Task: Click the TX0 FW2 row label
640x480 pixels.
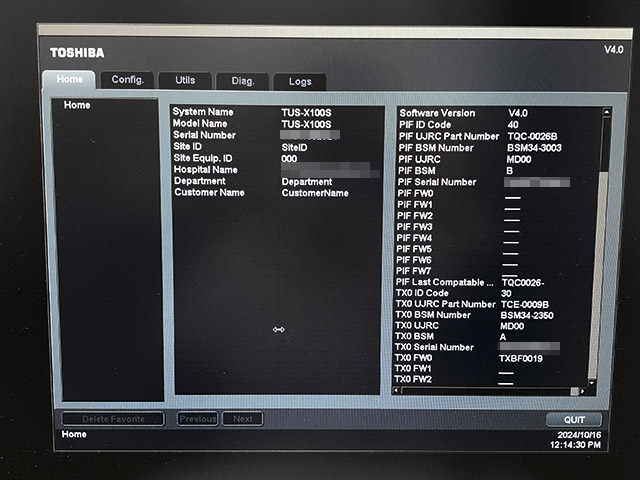Action: pos(413,379)
